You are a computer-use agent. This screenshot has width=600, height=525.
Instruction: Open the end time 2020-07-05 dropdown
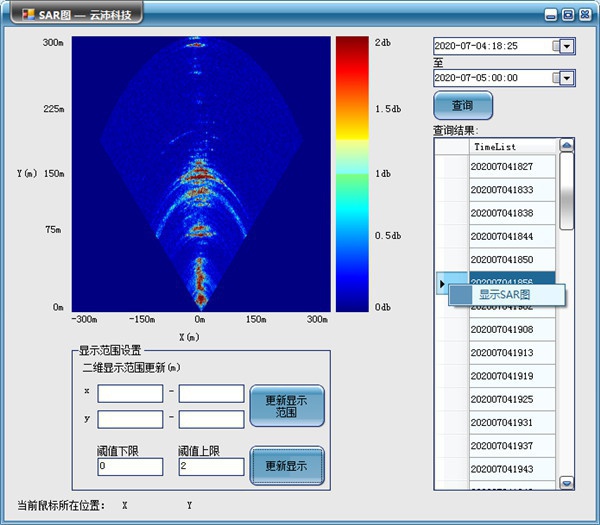(567, 78)
